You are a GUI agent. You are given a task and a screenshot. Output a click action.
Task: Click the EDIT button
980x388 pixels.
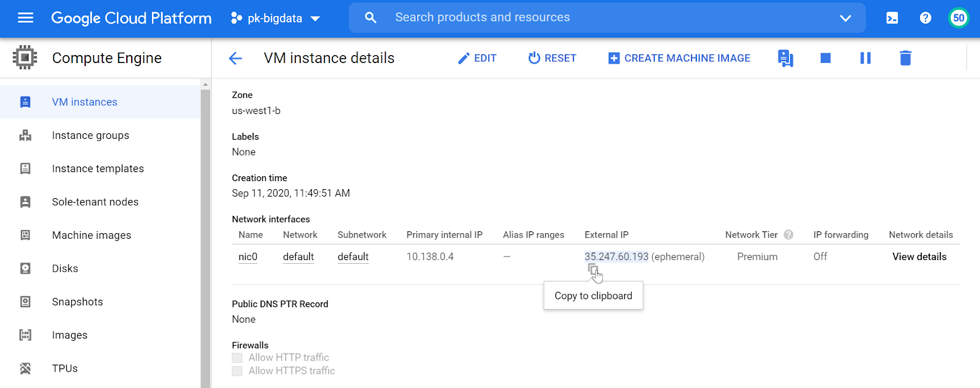click(477, 58)
